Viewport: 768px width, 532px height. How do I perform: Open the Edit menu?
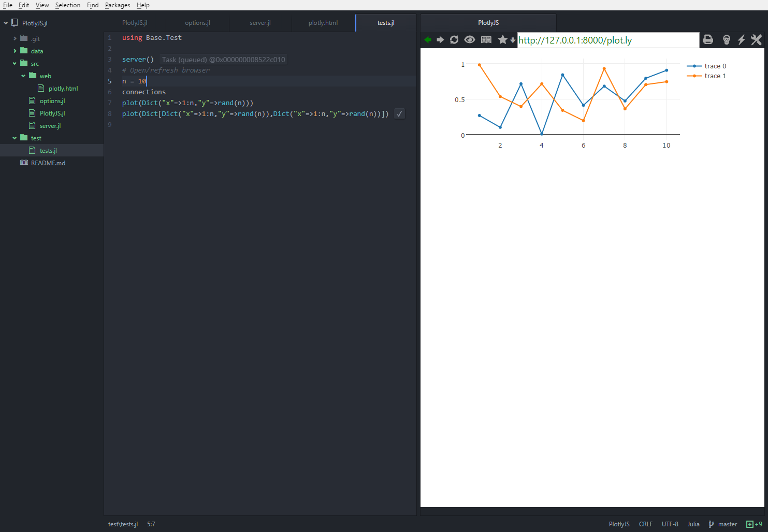tap(24, 5)
